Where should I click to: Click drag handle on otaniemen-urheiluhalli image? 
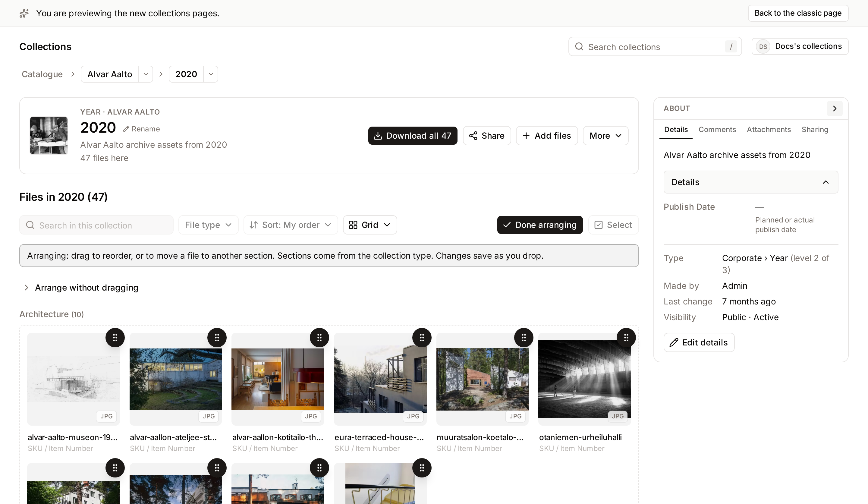point(626,338)
